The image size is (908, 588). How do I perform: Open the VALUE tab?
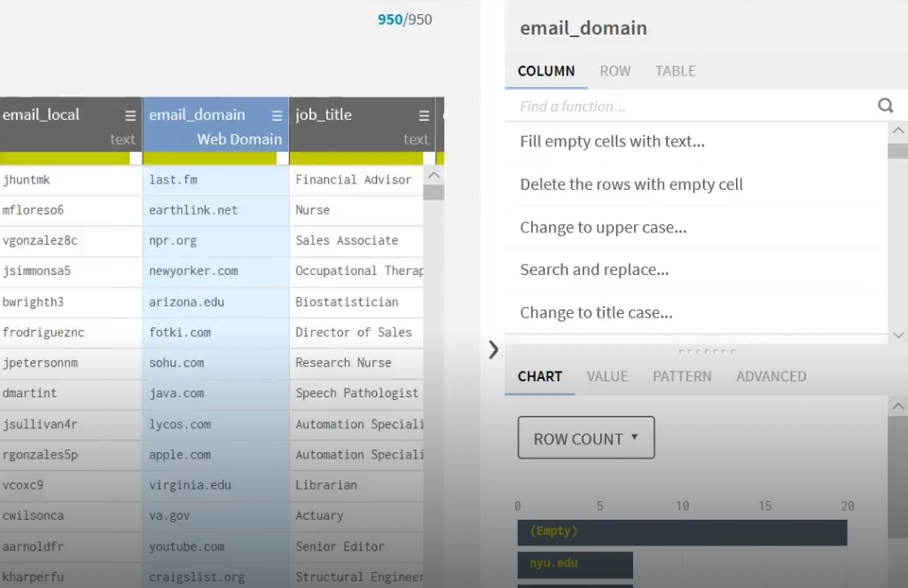point(607,377)
